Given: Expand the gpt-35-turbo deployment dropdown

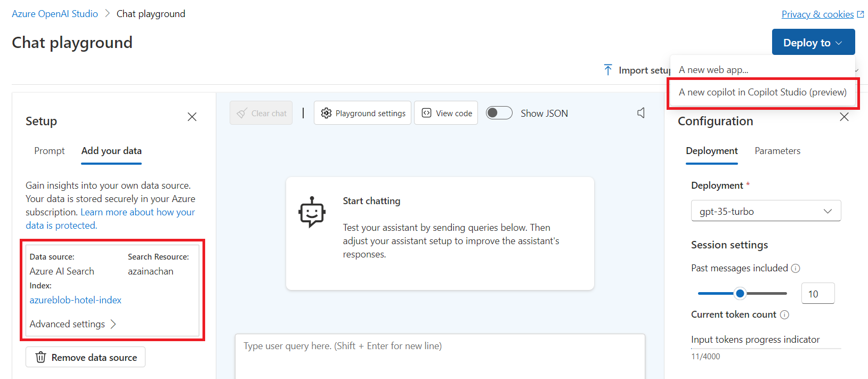Looking at the screenshot, I should tap(766, 211).
